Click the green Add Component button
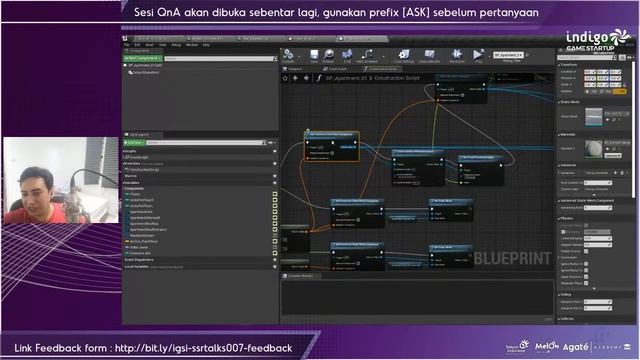 [x=143, y=59]
